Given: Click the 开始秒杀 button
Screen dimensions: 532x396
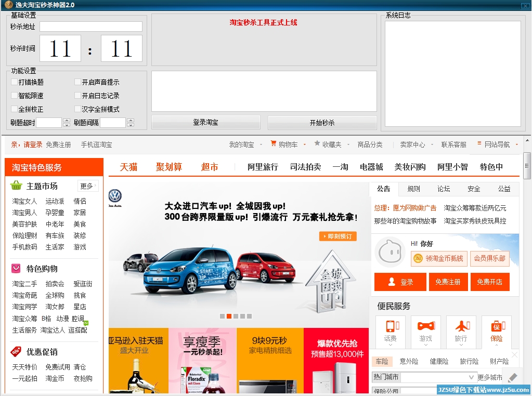Looking at the screenshot, I should (322, 123).
